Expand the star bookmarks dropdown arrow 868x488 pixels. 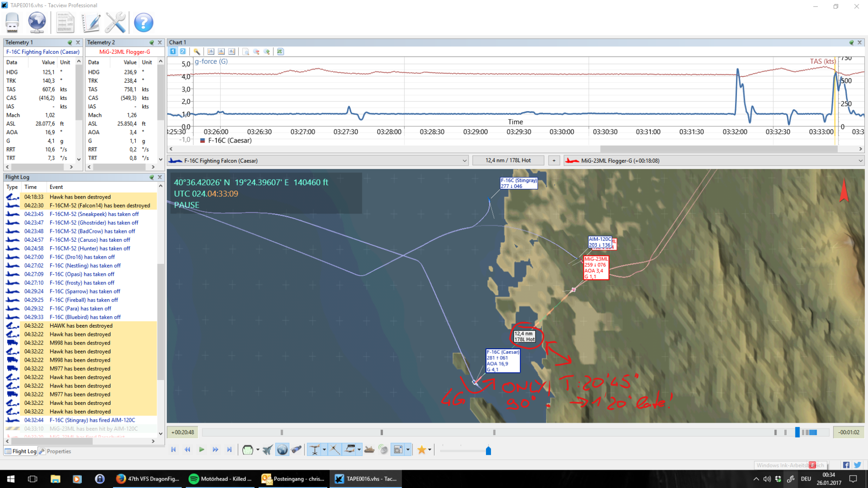click(x=429, y=450)
